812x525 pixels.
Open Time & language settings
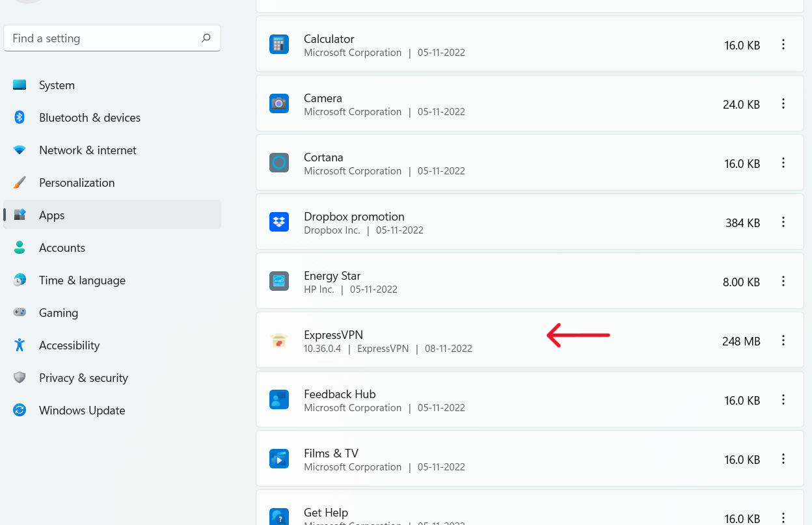pyautogui.click(x=112, y=280)
